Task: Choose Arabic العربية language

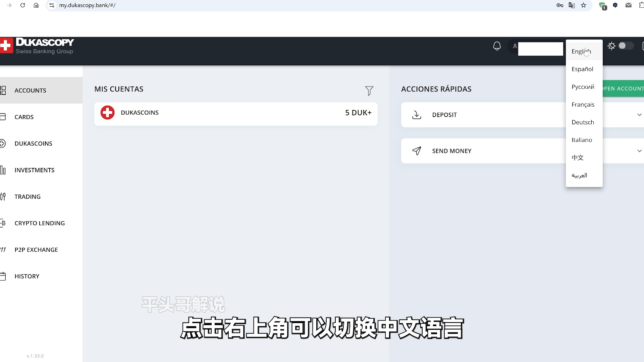Action: click(584, 175)
